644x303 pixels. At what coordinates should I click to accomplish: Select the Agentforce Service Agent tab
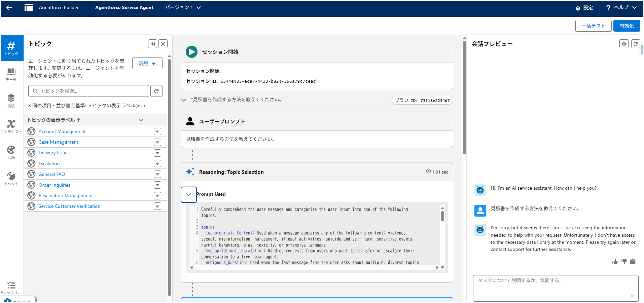click(x=124, y=7)
